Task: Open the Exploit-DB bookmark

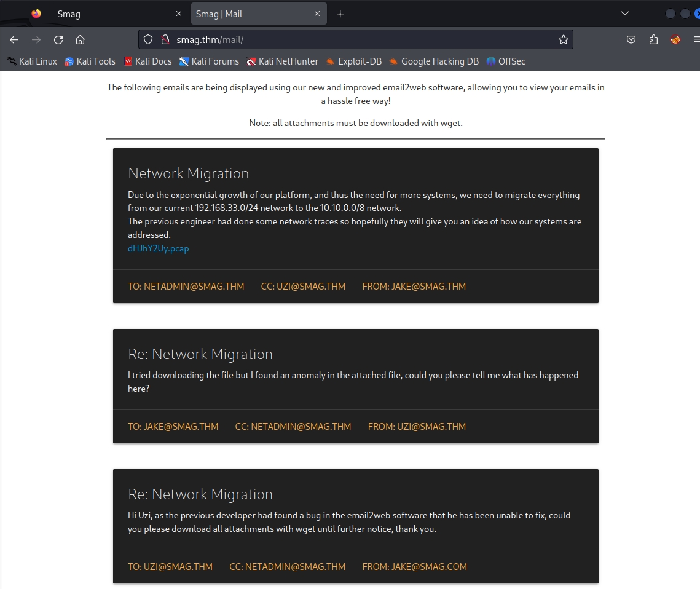Action: click(353, 61)
